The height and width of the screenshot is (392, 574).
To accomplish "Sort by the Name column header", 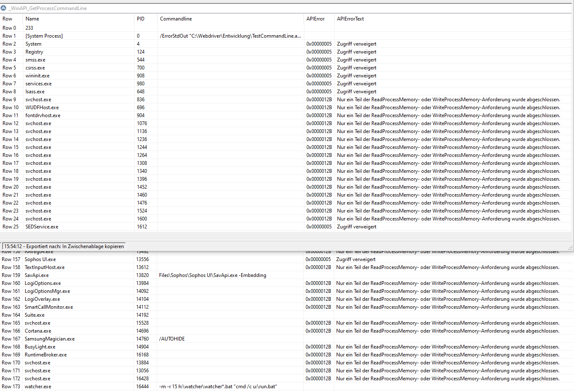I will (32, 19).
